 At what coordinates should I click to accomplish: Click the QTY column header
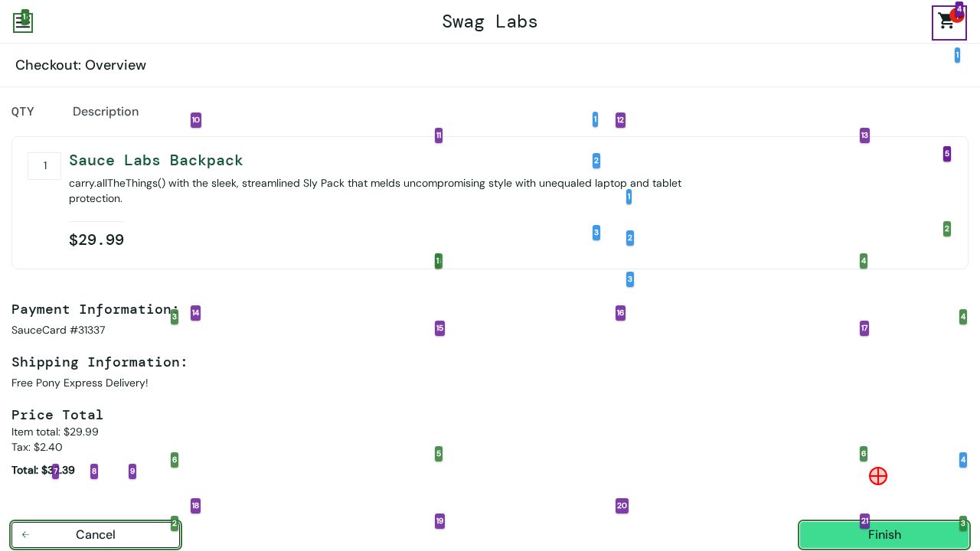23,112
